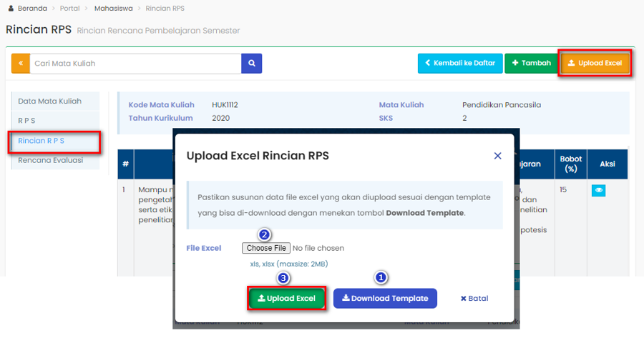The width and height of the screenshot is (644, 348).
Task: Click Choose File to select Excel file
Action: (x=265, y=248)
